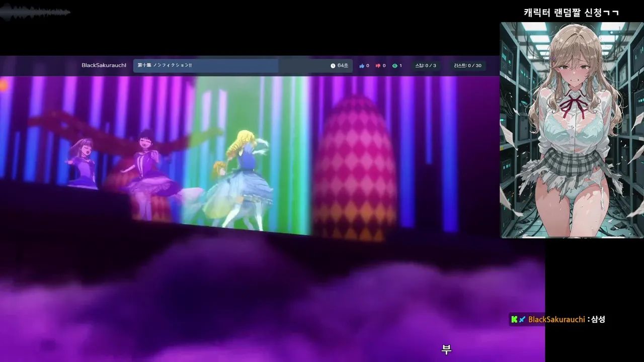Screen dimensions: 644x362
Task: Click the thumbs-down dislike icon
Action: pyautogui.click(x=378, y=66)
